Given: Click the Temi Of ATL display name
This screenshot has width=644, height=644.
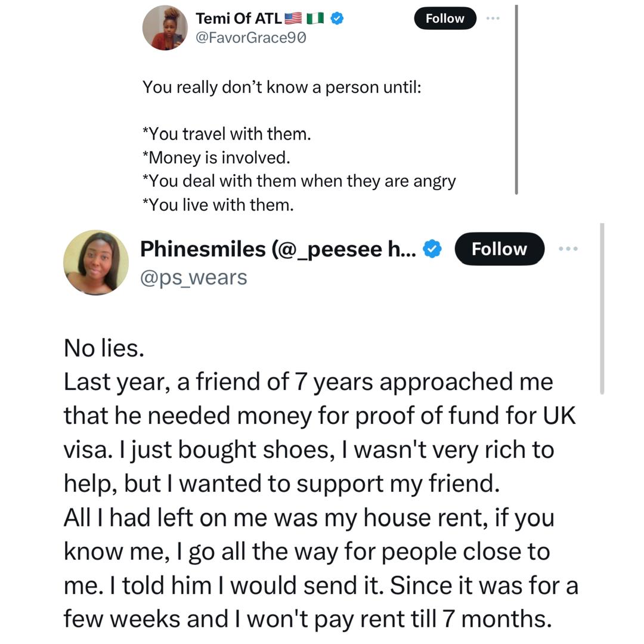Looking at the screenshot, I should pos(238,18).
